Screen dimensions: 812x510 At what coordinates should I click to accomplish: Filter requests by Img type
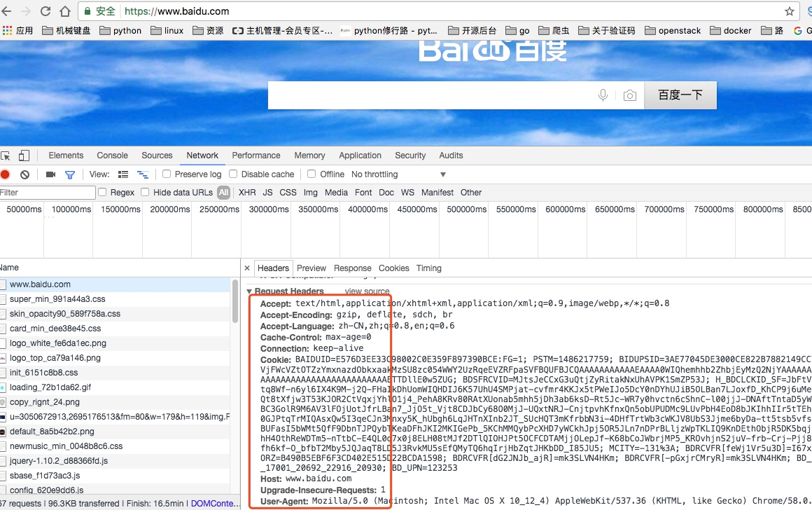[311, 192]
